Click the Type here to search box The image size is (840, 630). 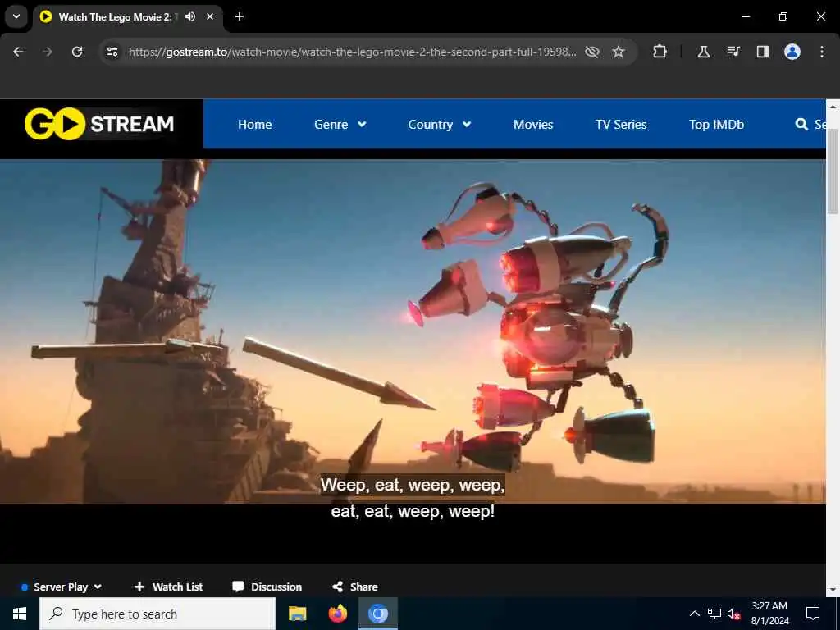click(157, 614)
